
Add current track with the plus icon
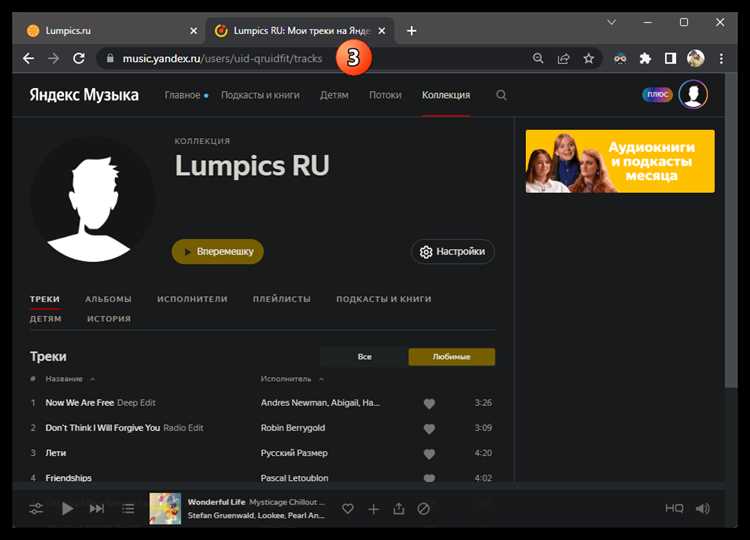373,509
